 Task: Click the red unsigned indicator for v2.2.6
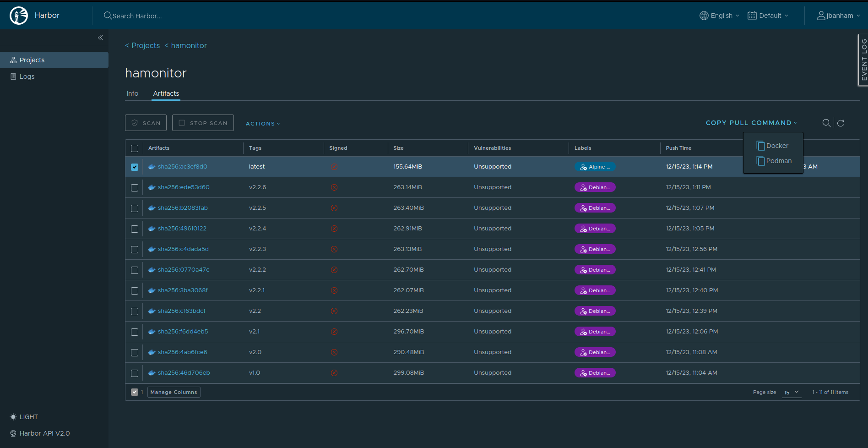coord(334,187)
